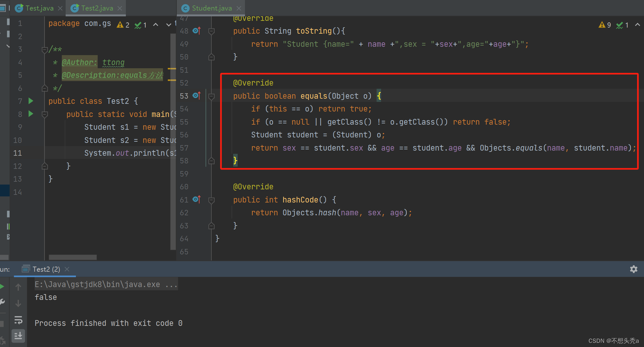The image size is (644, 347).
Task: Open the Test2 (2) run tab
Action: click(x=46, y=269)
